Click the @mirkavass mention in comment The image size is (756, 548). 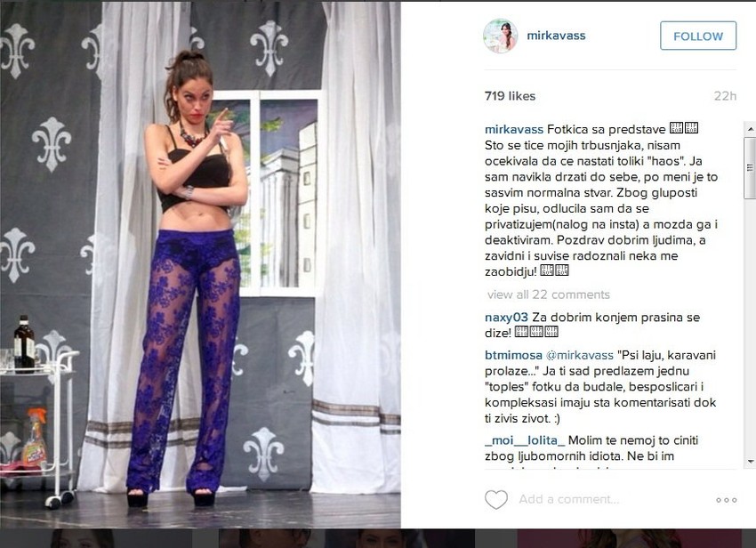tap(580, 355)
